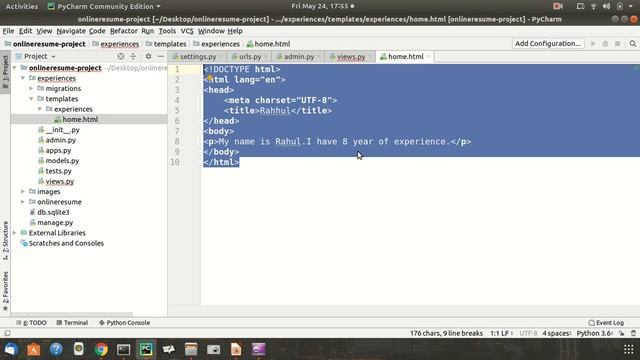Open the Refactor menu
This screenshot has width=640, height=360.
click(x=123, y=31)
